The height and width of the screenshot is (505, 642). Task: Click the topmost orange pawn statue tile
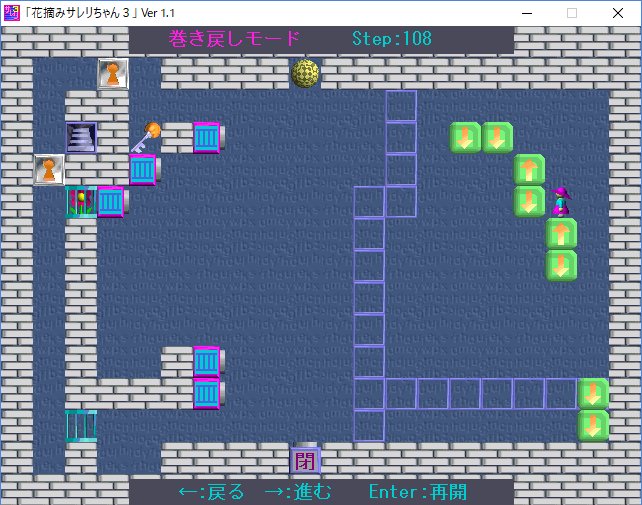click(x=113, y=73)
